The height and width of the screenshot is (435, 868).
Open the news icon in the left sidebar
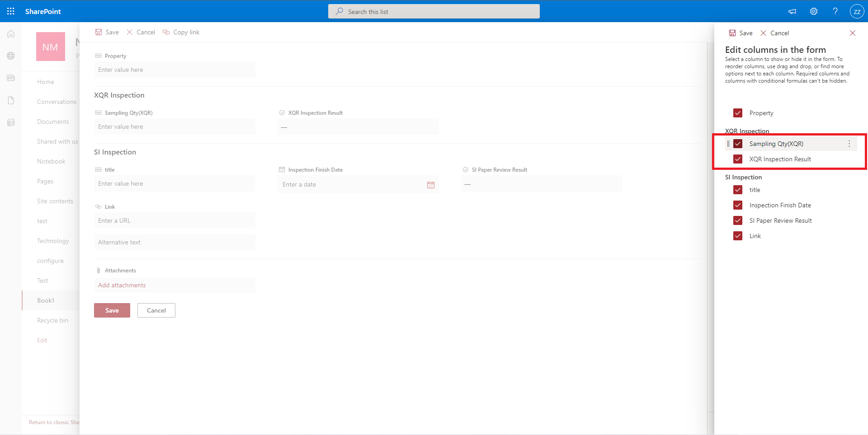10,78
